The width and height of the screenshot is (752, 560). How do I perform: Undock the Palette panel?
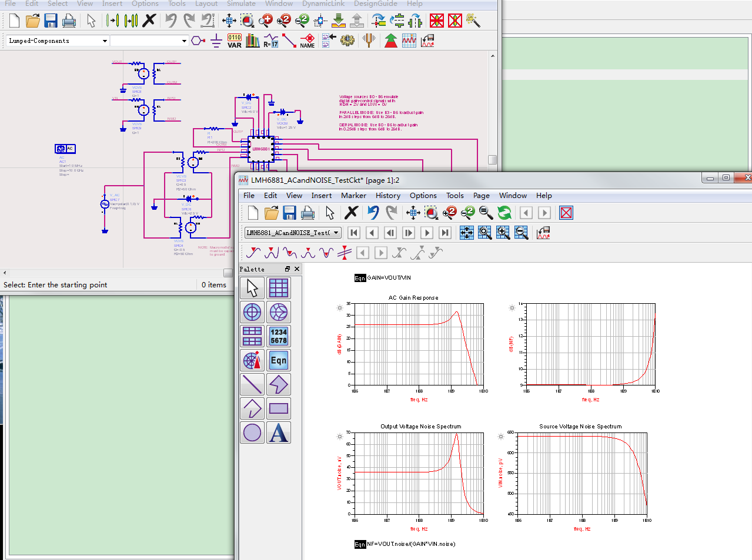coord(288,269)
